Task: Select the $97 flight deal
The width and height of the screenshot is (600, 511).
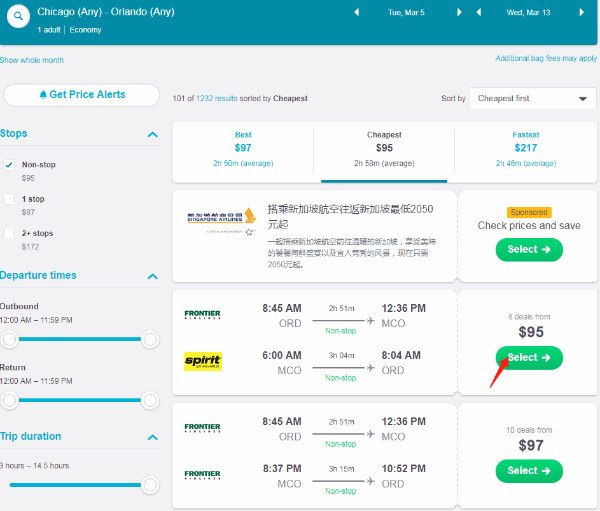Action: pos(529,471)
